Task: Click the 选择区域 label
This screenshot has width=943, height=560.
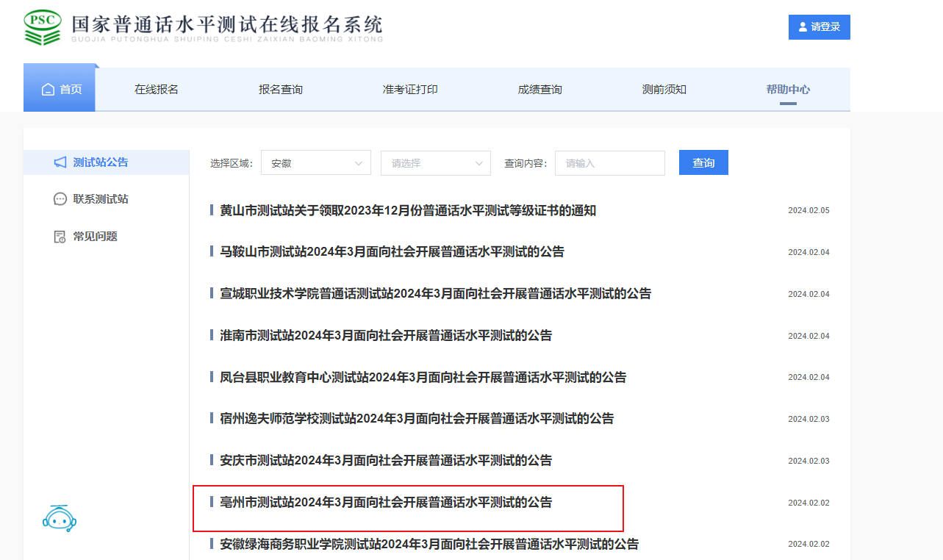Action: [232, 163]
